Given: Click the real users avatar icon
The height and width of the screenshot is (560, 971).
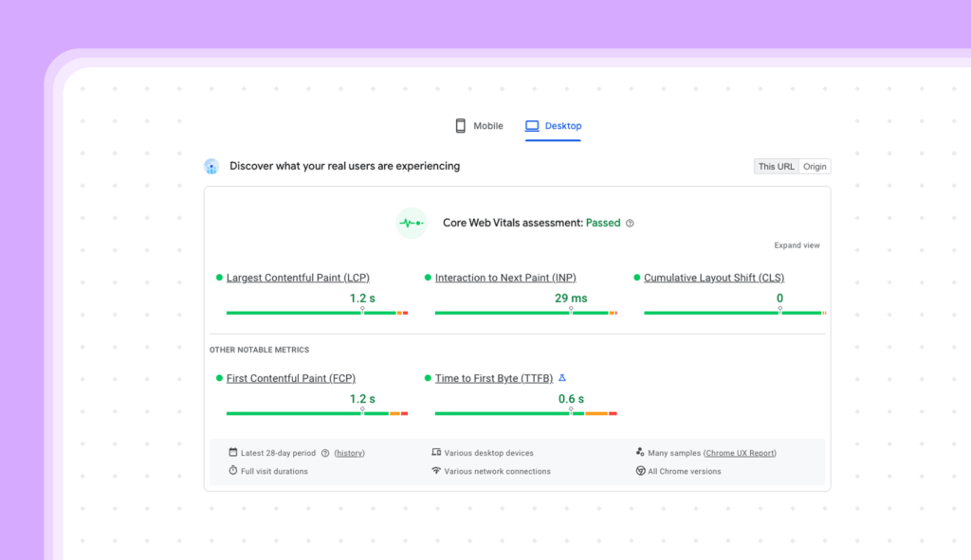Looking at the screenshot, I should (211, 167).
